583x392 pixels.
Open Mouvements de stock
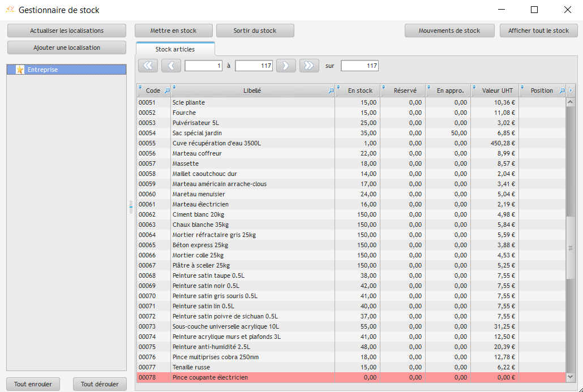click(449, 31)
